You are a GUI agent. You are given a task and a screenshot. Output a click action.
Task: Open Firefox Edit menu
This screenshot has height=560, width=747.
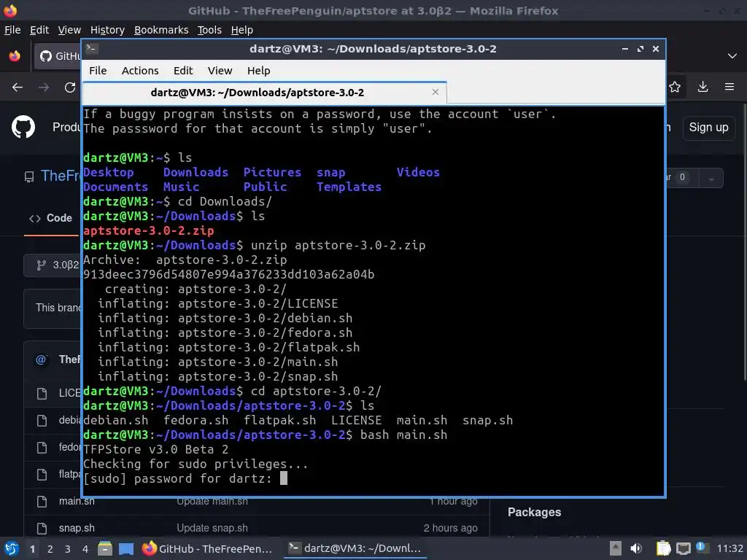click(39, 30)
